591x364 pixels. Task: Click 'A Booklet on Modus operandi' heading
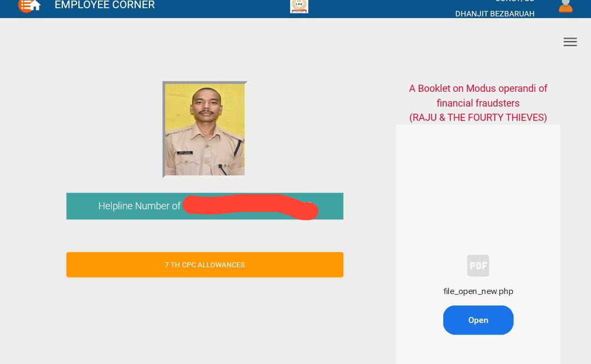click(x=478, y=89)
